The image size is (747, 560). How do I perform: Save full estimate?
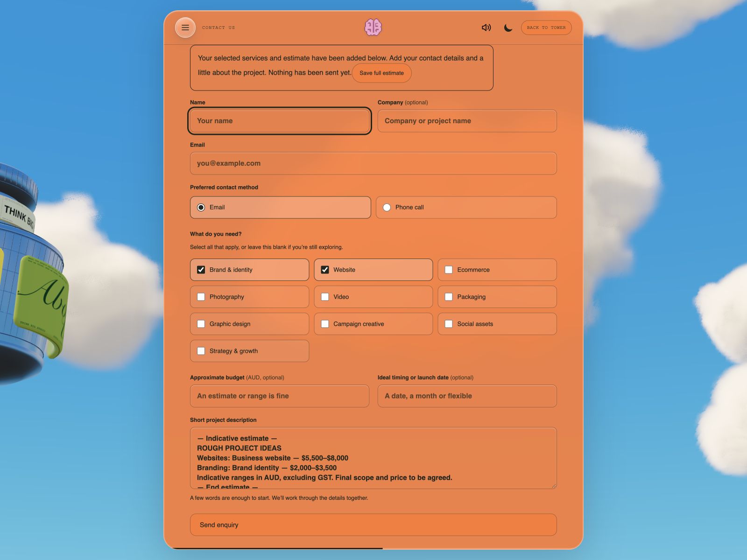click(381, 73)
